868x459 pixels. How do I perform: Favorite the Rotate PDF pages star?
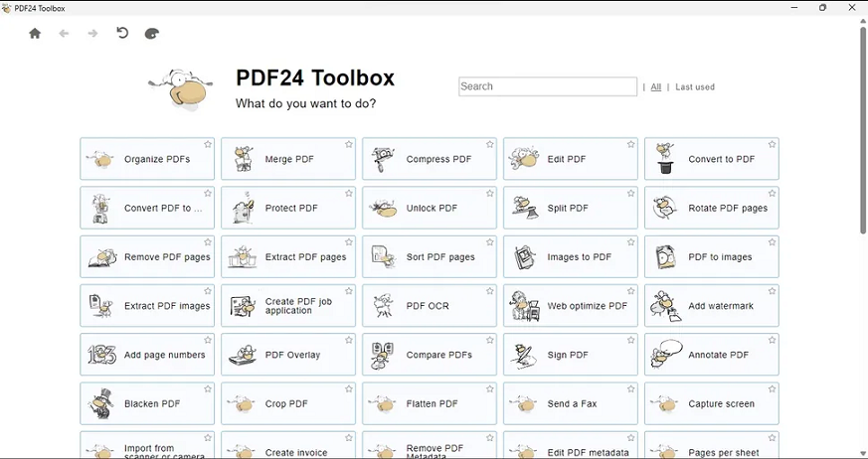pos(773,193)
